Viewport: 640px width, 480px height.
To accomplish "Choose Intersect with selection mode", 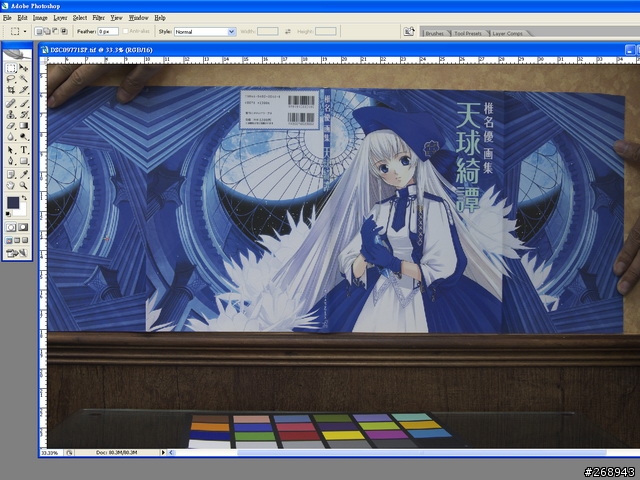I will click(x=64, y=31).
